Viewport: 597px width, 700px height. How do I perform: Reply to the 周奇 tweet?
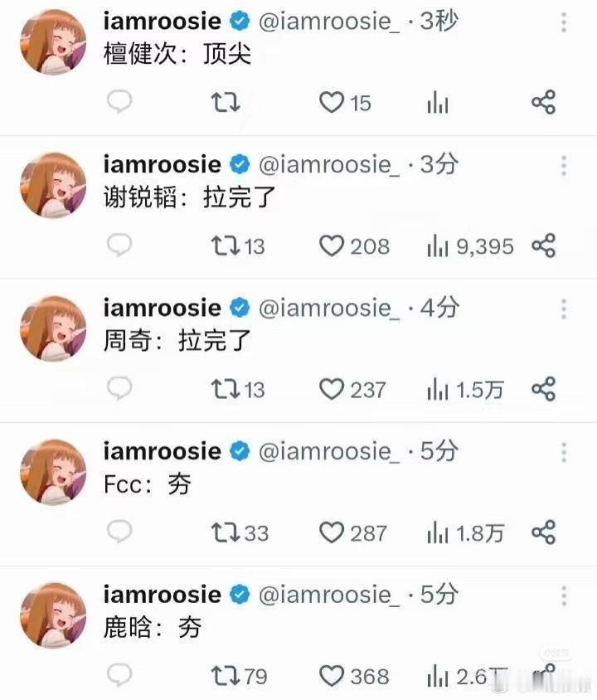coord(119,388)
